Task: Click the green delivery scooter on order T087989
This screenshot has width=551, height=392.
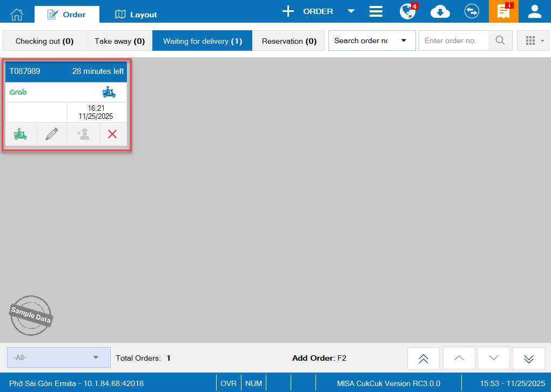Action: point(21,134)
